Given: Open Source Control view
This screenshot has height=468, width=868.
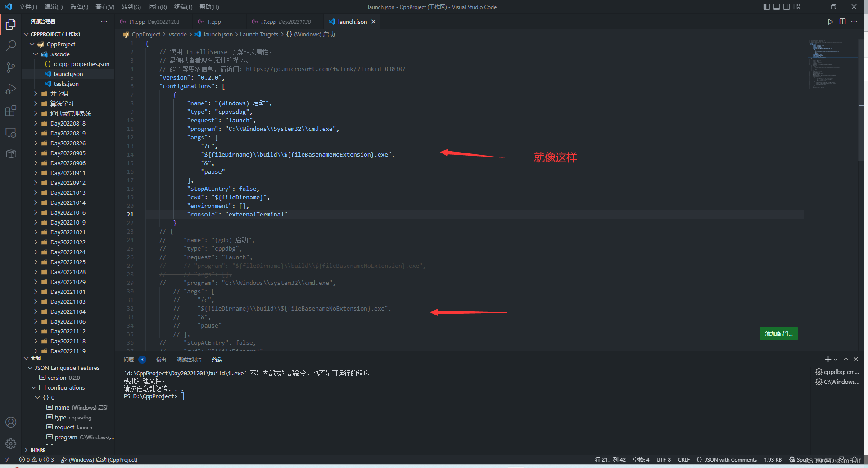Looking at the screenshot, I should click(x=11, y=67).
